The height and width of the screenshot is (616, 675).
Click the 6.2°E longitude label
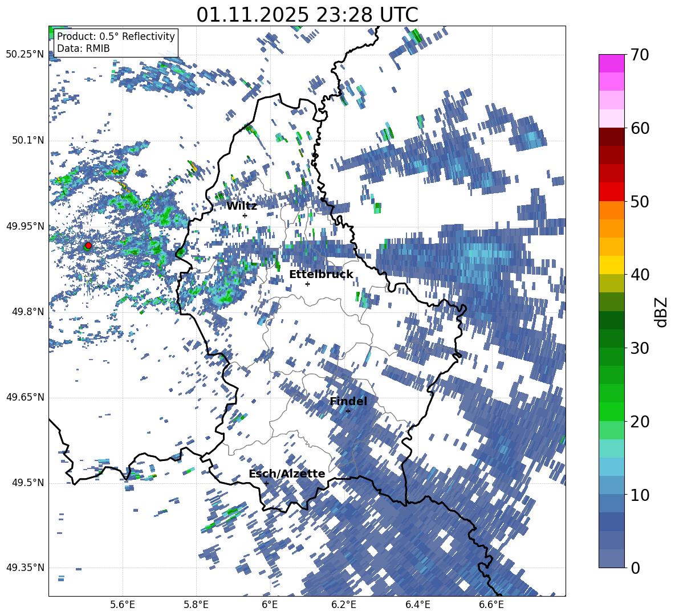(x=344, y=605)
